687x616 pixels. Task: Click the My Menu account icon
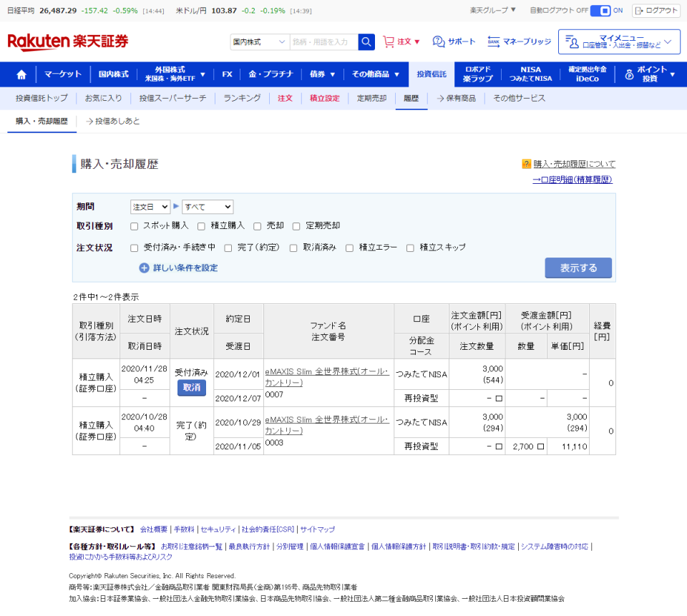point(572,41)
